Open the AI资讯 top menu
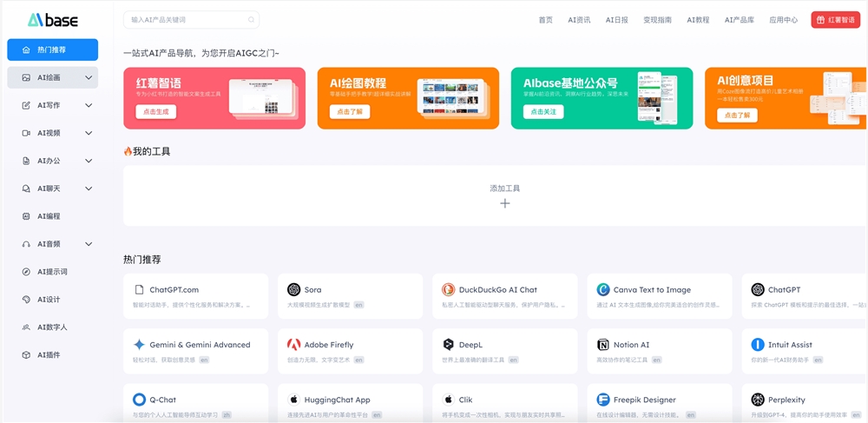 click(579, 19)
